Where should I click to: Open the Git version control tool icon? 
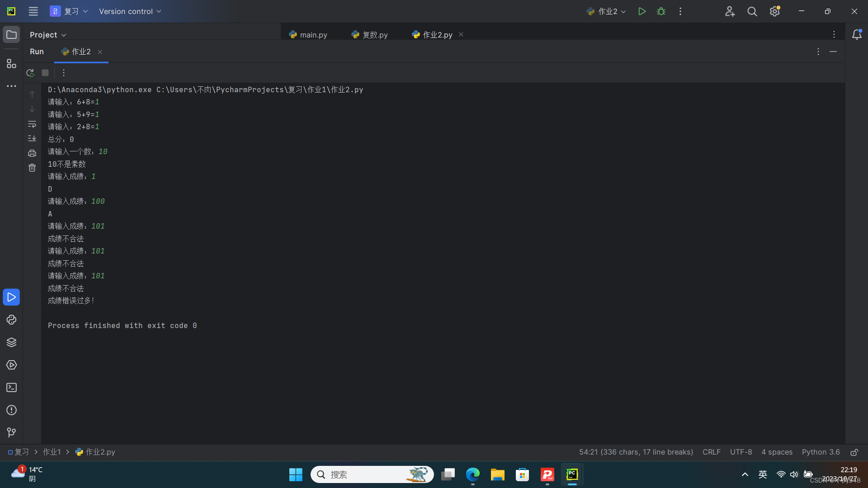11,433
